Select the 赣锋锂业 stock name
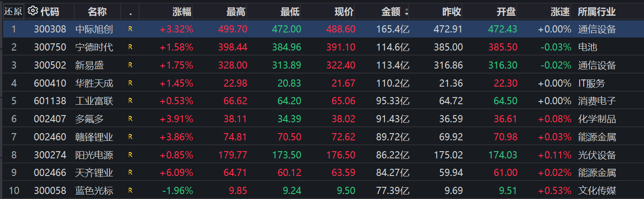644x199 pixels. pyautogui.click(x=94, y=137)
